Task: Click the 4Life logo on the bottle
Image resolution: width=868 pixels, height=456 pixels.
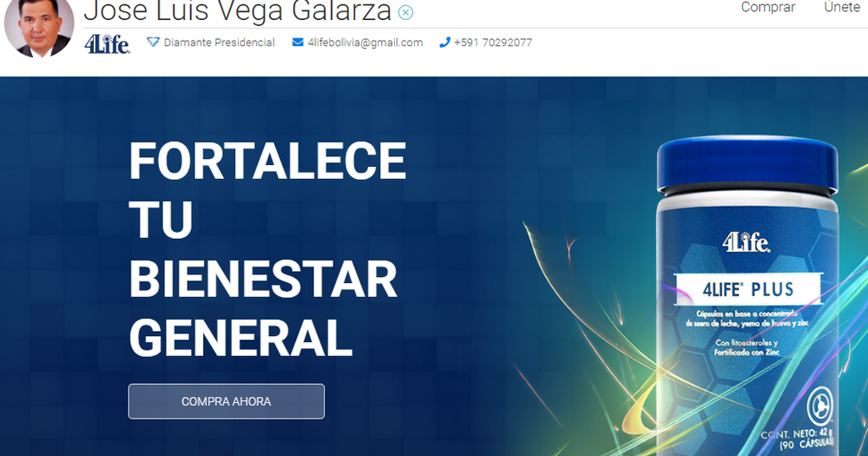Action: (746, 242)
